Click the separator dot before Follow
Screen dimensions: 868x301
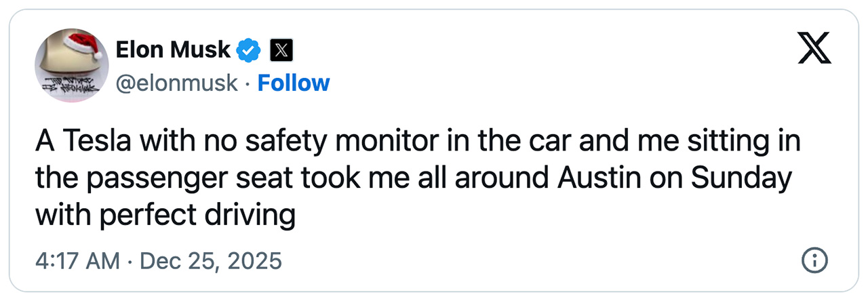coord(248,83)
